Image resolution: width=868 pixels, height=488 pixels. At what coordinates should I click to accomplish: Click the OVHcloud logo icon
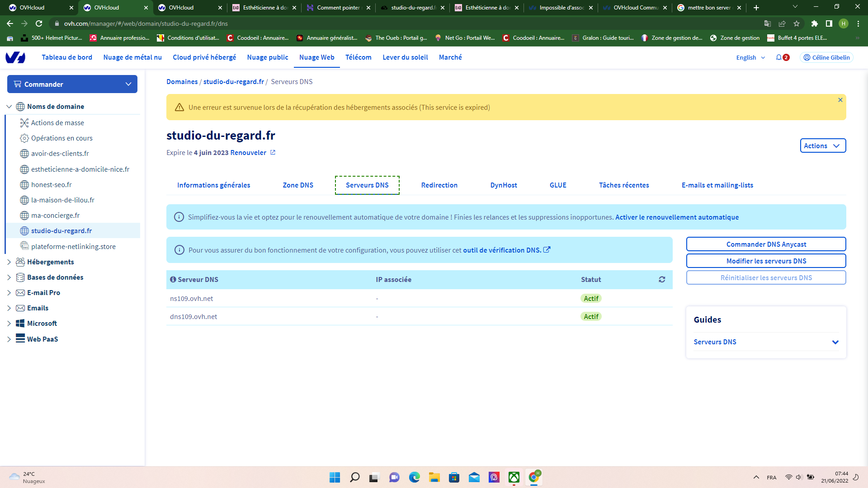click(x=15, y=57)
